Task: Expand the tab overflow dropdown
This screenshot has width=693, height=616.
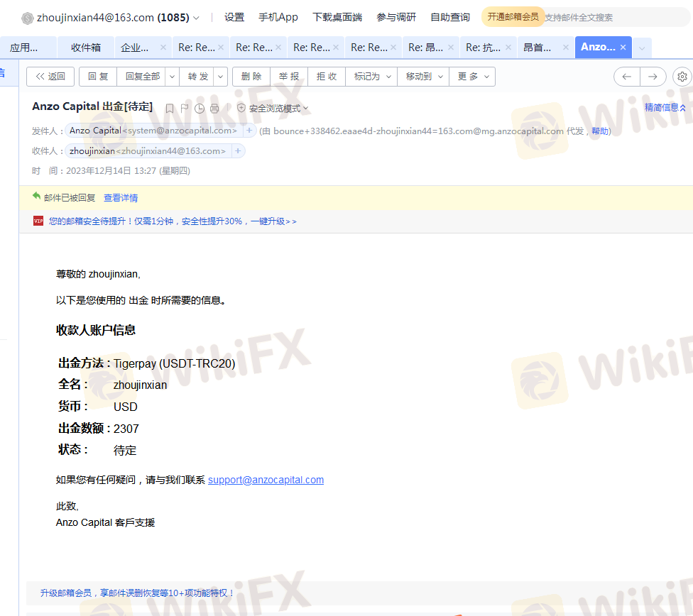Action: (642, 48)
